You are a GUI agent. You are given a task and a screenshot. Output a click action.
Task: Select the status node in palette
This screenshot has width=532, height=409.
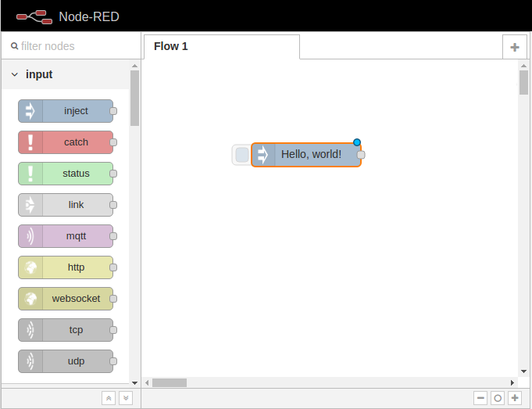pyautogui.click(x=66, y=174)
